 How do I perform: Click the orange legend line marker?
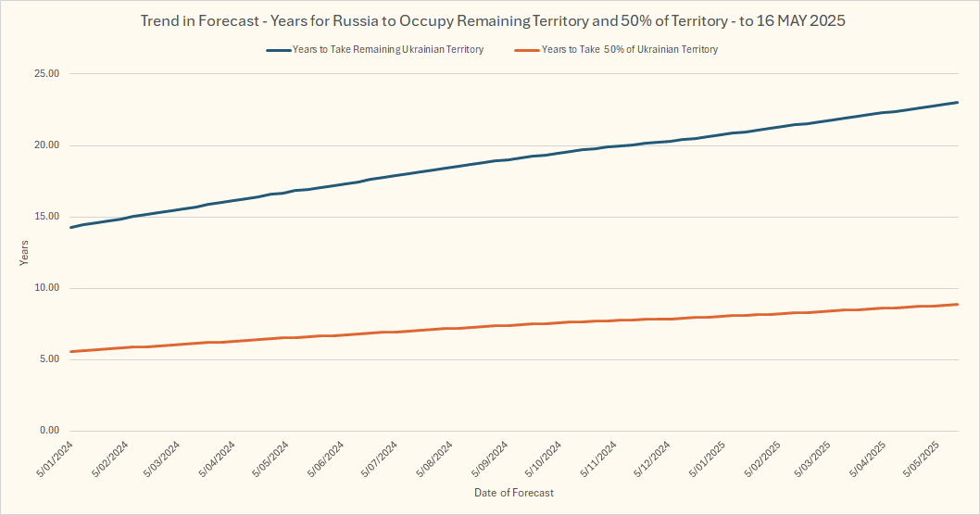click(x=525, y=50)
